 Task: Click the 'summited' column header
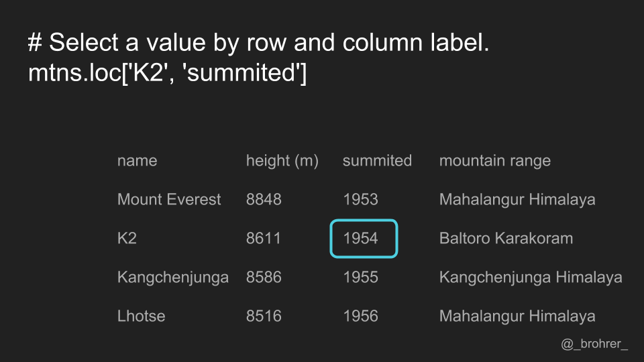377,160
